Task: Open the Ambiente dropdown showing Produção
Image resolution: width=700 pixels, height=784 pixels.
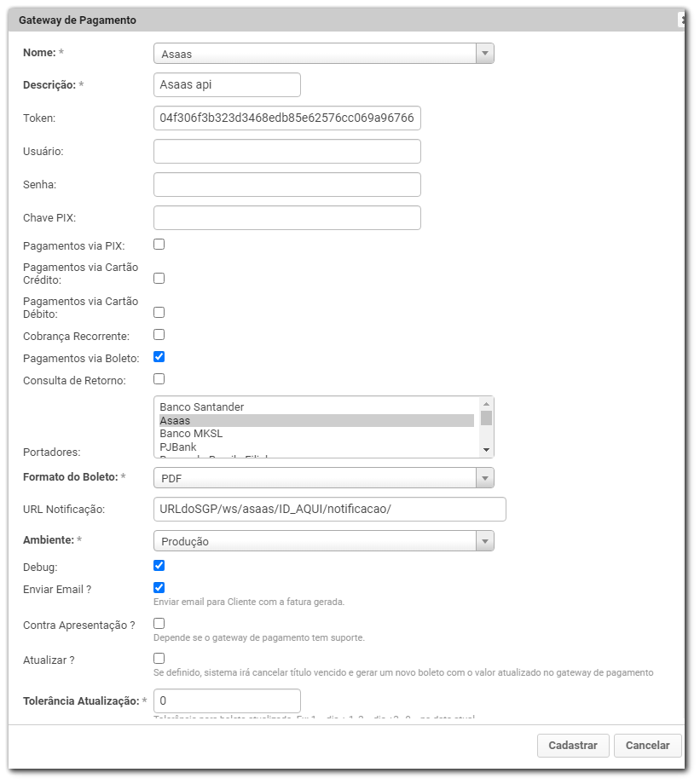Action: click(x=323, y=541)
